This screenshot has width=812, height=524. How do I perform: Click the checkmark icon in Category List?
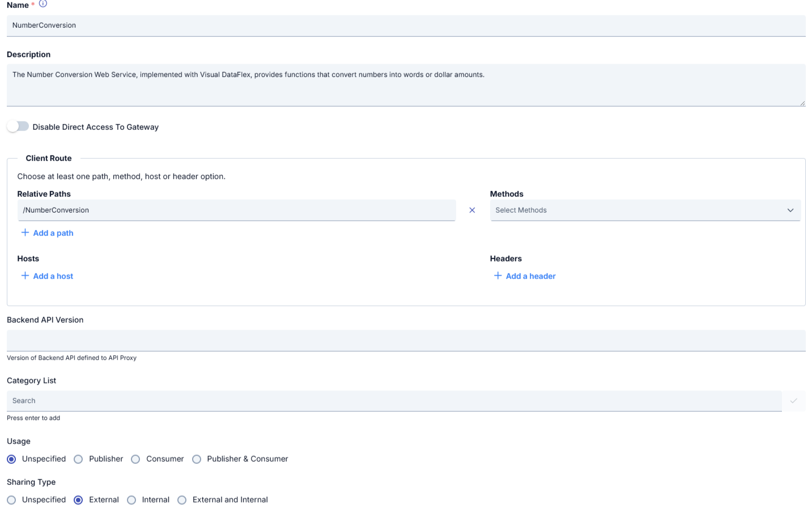[x=793, y=401]
